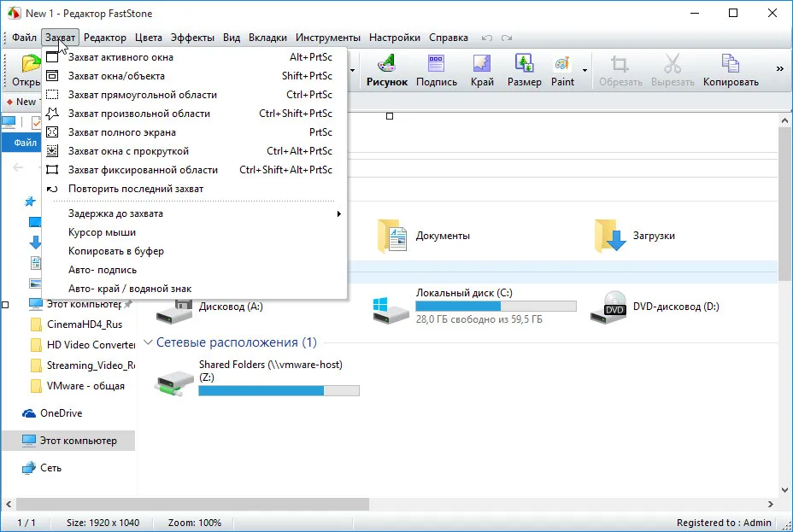Viewport: 793px width, 532px height.
Task: Click the Край edge tool
Action: [482, 70]
